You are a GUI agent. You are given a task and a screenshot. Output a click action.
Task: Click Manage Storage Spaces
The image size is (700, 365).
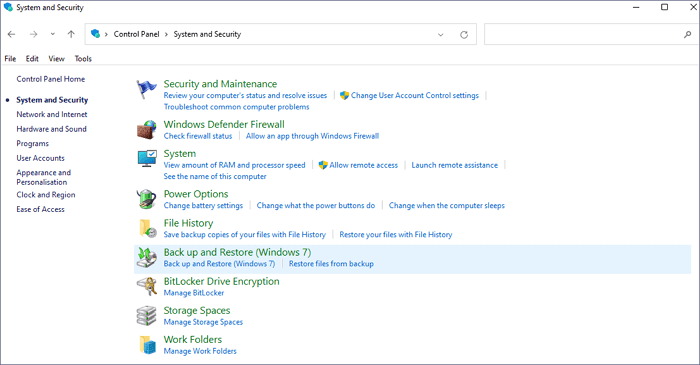click(203, 322)
